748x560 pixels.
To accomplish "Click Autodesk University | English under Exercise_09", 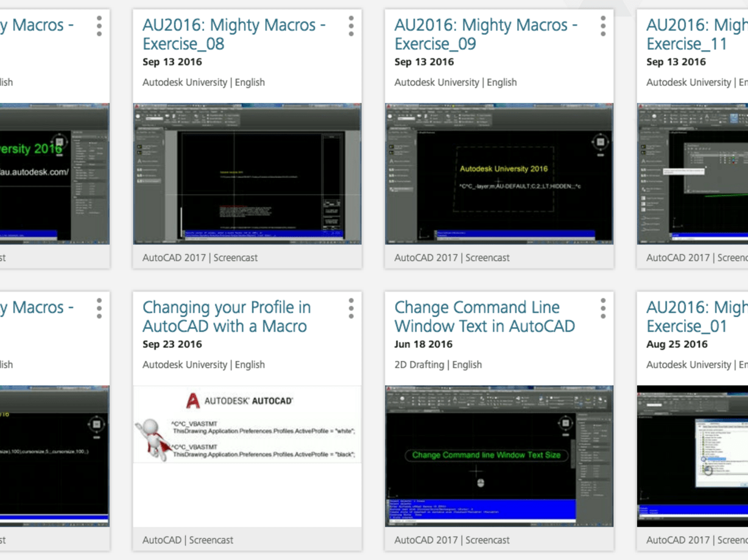I will click(x=456, y=82).
